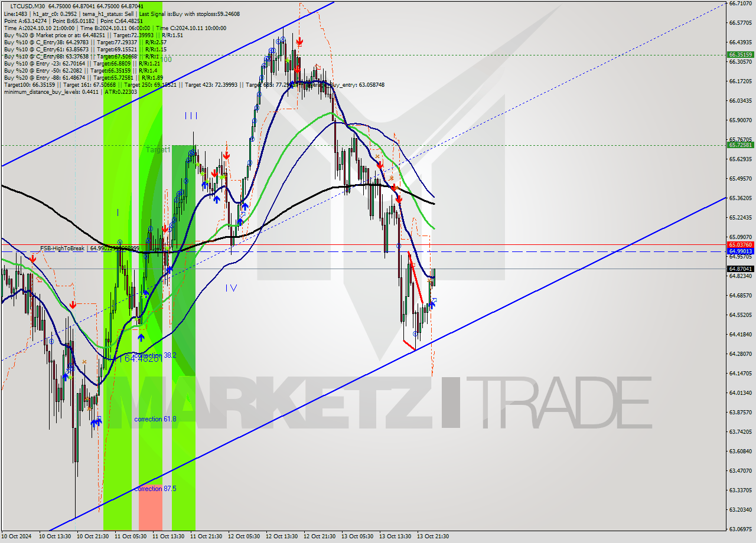The height and width of the screenshot is (543, 756).
Task: Click the 66.03435 price axis label
Action: (741, 100)
